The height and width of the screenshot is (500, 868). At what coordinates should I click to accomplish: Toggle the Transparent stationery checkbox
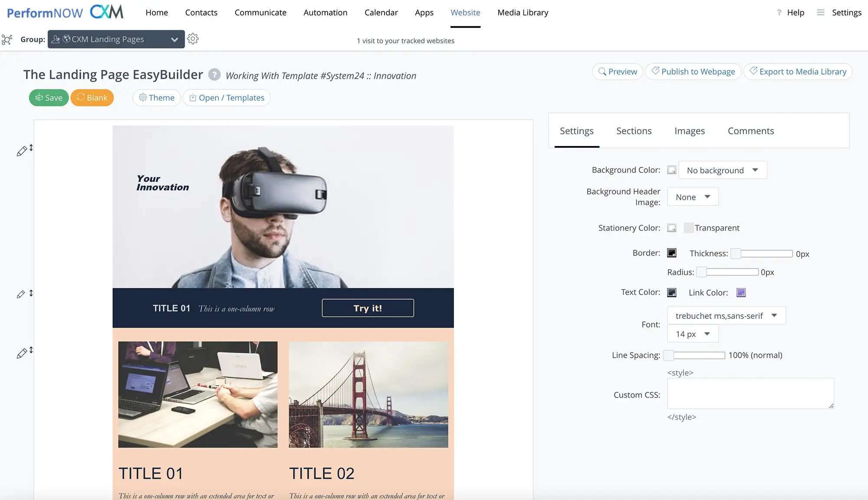coord(689,228)
